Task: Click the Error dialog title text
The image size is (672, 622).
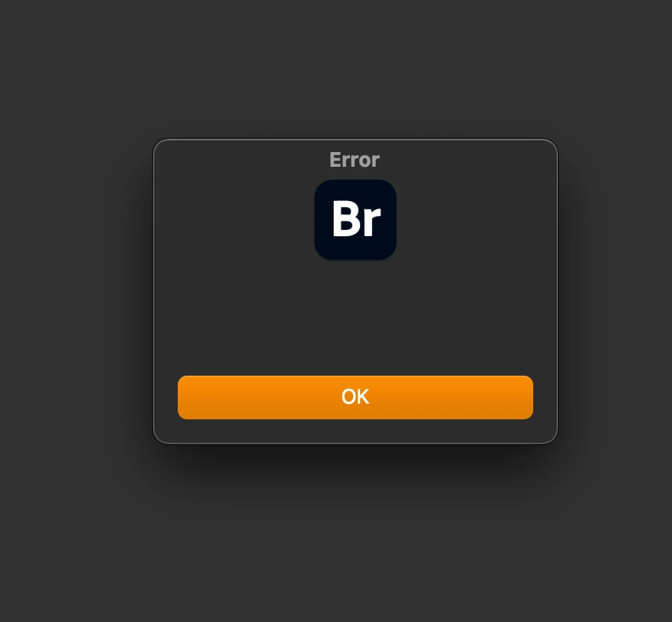Action: point(355,160)
